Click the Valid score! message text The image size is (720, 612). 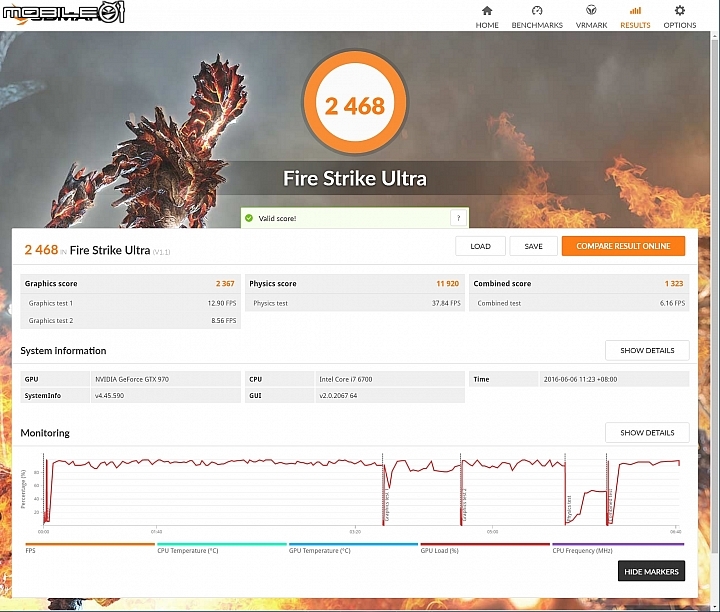(277, 219)
